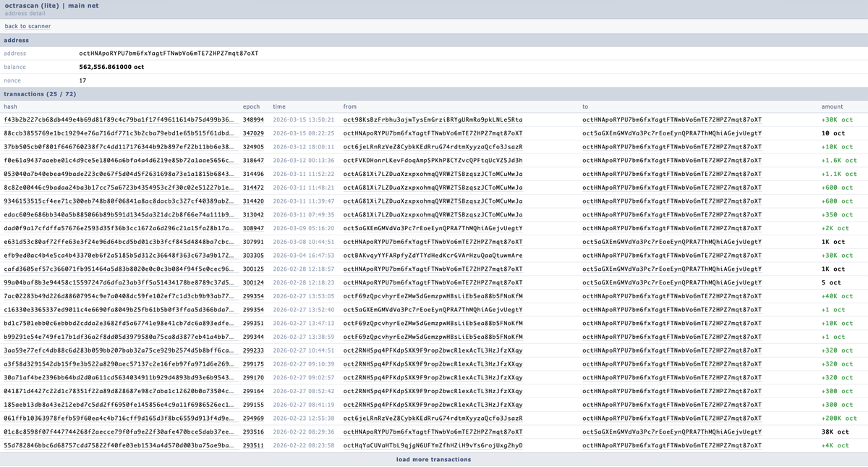The height and width of the screenshot is (467, 868).
Task: Open transaction hash starting efb9ed0ac4b4e5ca
Action: point(119,256)
